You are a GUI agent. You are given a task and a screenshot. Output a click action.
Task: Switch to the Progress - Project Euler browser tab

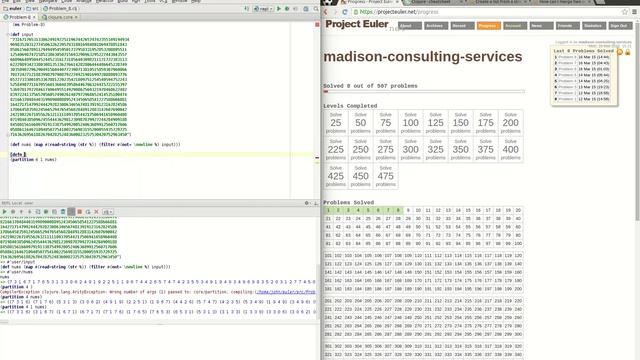(369, 2)
